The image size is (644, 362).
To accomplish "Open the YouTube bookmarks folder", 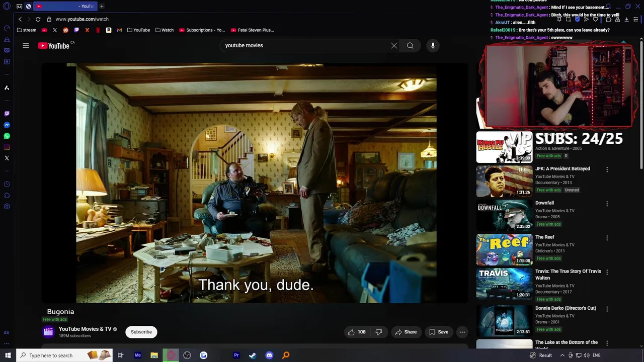I will [x=138, y=30].
